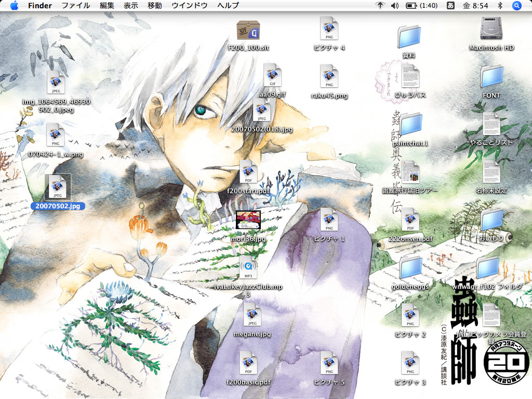532x399 pixels.
Task: Click the megane.jpg filename label
Action: 252,334
